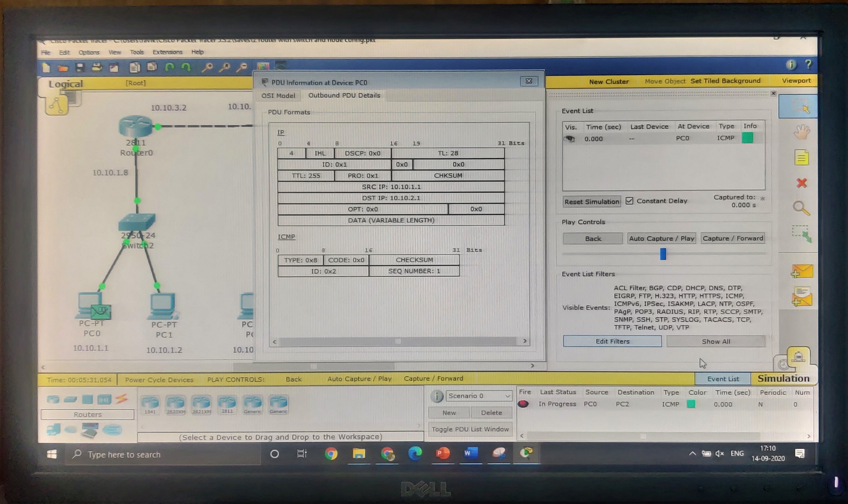This screenshot has width=848, height=504.
Task: Click the Router0 2811 device in workspace
Action: (x=136, y=126)
